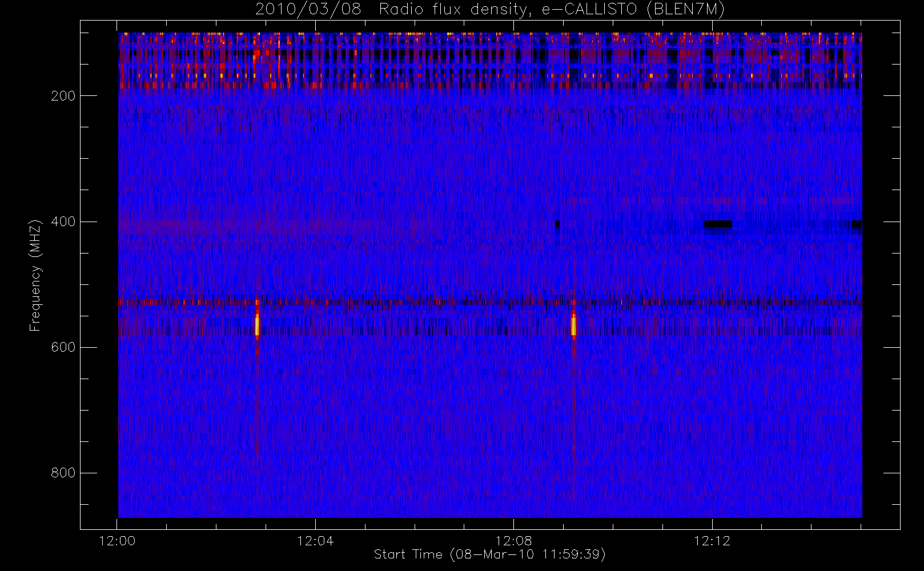Click the 12:00 time tick label
The width and height of the screenshot is (924, 571).
point(117,541)
